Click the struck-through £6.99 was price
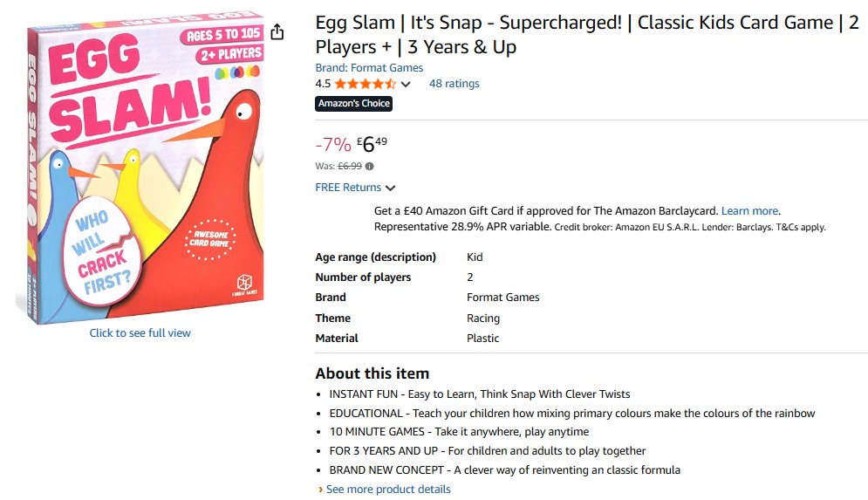Viewport: 868px width, 500px height. tap(350, 166)
